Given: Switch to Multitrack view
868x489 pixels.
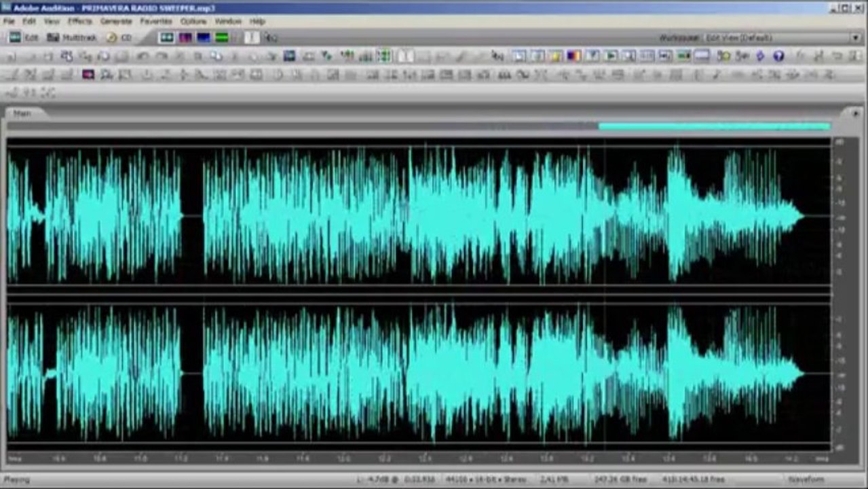Looking at the screenshot, I should click(x=71, y=38).
